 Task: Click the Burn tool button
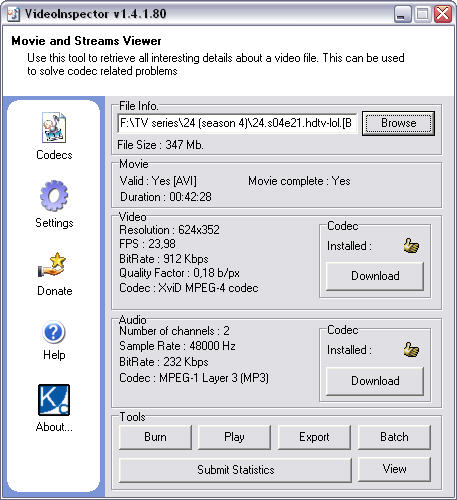pyautogui.click(x=155, y=437)
